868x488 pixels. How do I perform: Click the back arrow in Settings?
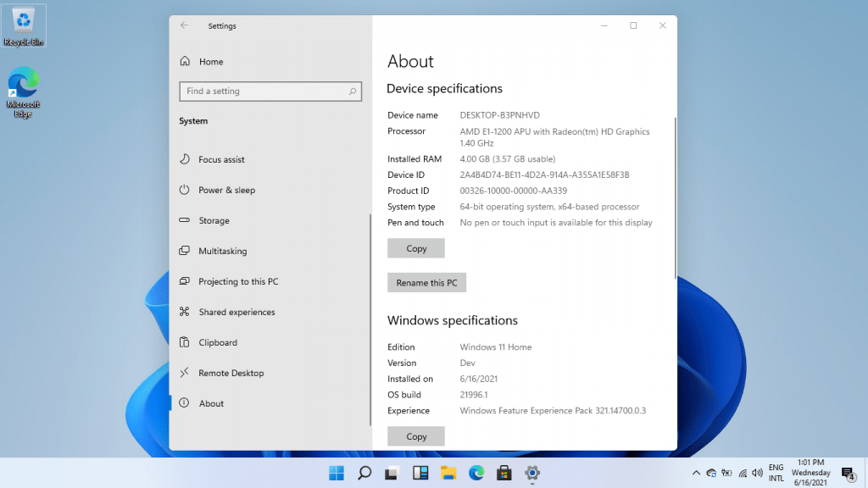point(184,25)
